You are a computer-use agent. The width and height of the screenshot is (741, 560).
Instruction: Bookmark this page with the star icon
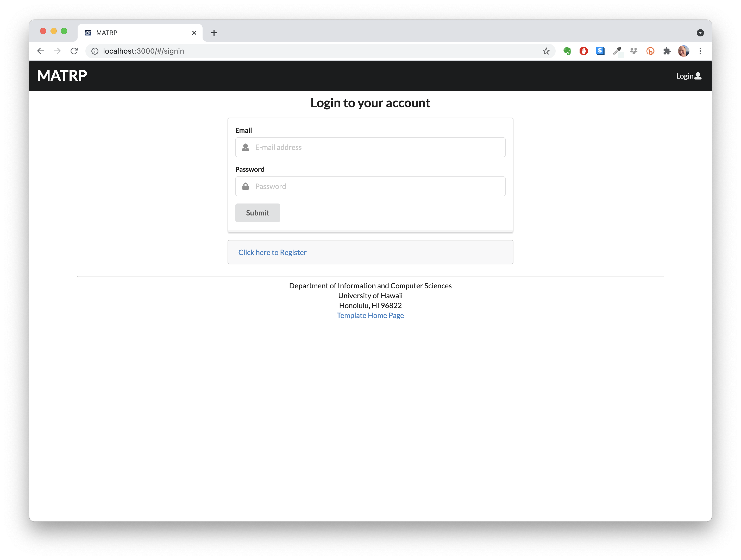pyautogui.click(x=546, y=51)
